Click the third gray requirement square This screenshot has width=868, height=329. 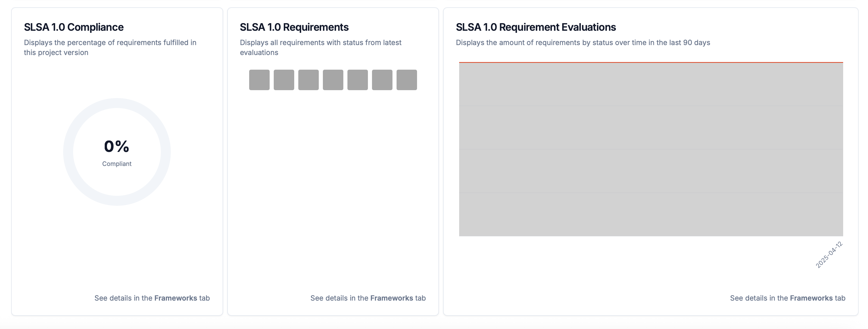[x=308, y=80]
